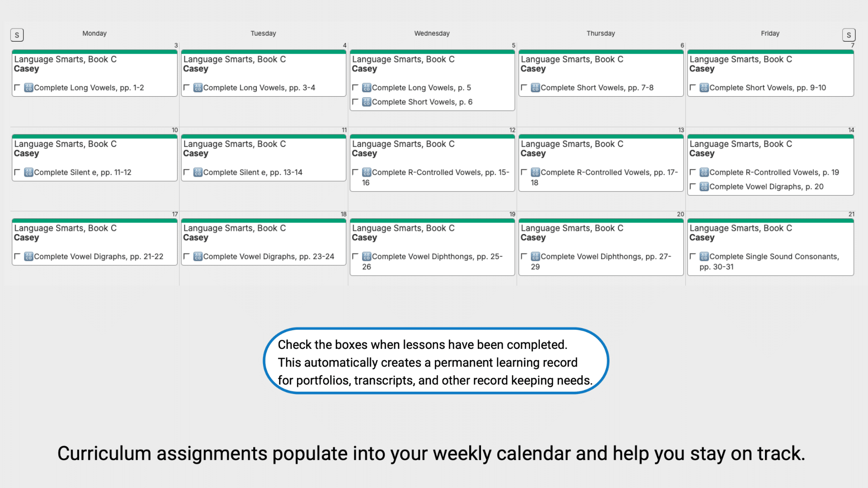The image size is (868, 488).
Task: Click the language arts icon beside Short Vowels p. 6
Action: [367, 102]
